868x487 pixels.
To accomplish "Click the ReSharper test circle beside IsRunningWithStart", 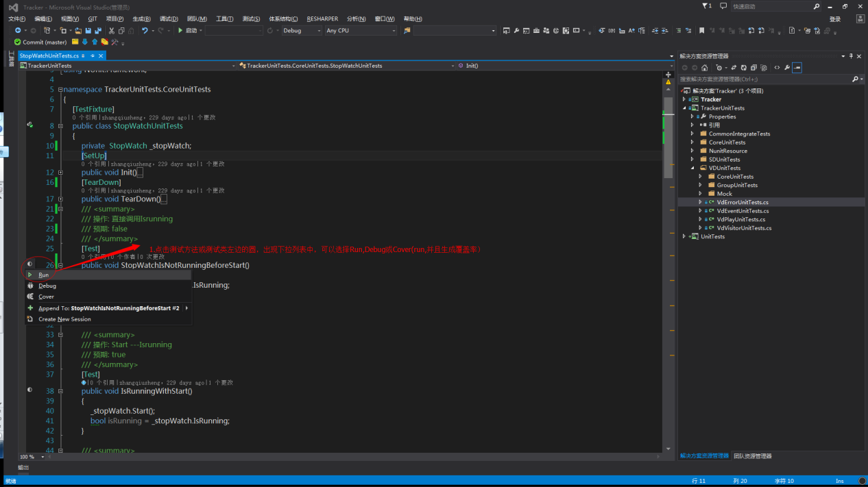I will coord(29,390).
